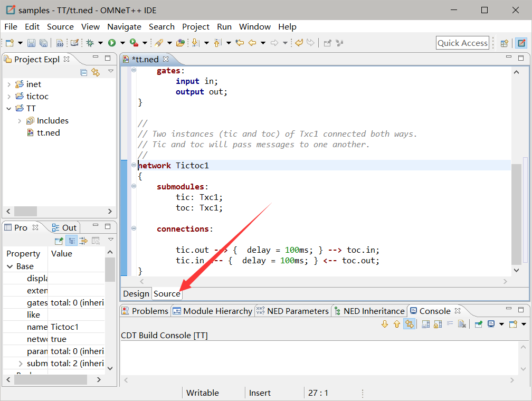Click the Quick Access search field
Screen dimensions: 532x401
point(462,43)
